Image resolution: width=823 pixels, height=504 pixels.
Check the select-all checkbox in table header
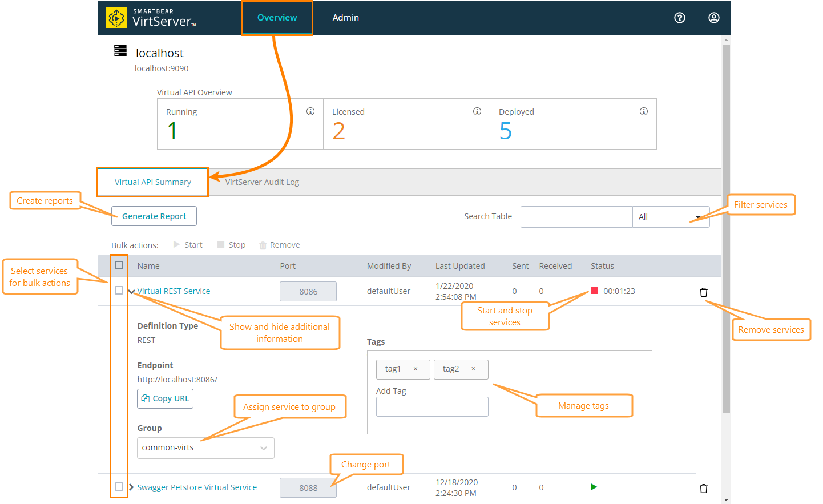[119, 265]
